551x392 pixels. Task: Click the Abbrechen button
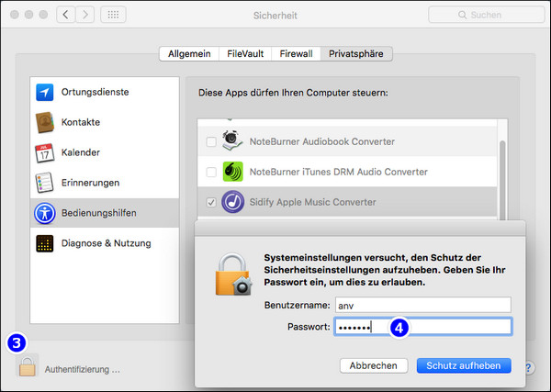(x=374, y=365)
